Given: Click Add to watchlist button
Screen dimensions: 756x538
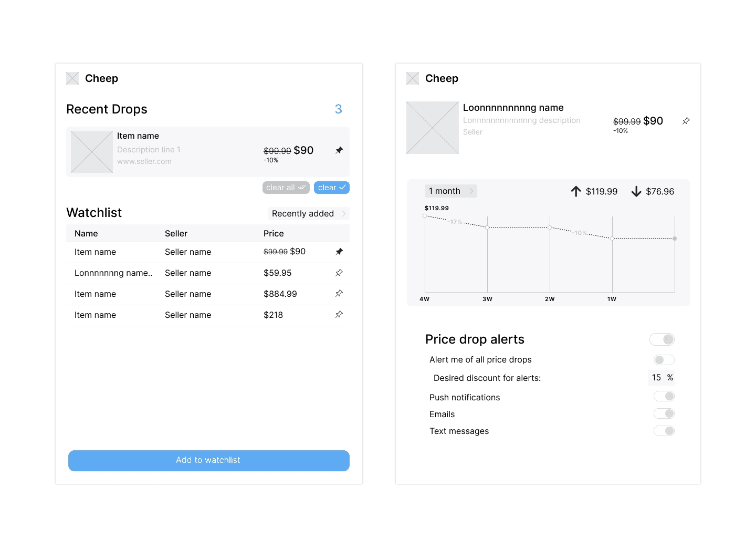Looking at the screenshot, I should click(x=209, y=461).
